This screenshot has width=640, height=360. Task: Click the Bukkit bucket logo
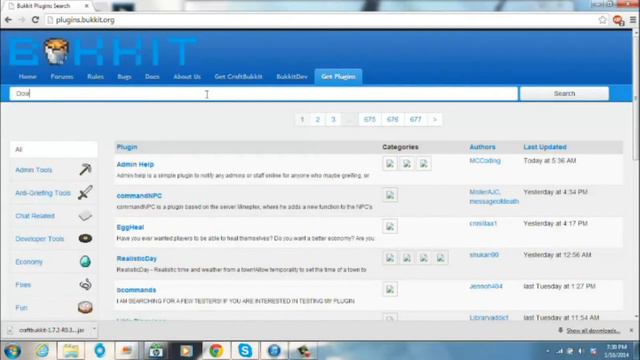pos(56,51)
